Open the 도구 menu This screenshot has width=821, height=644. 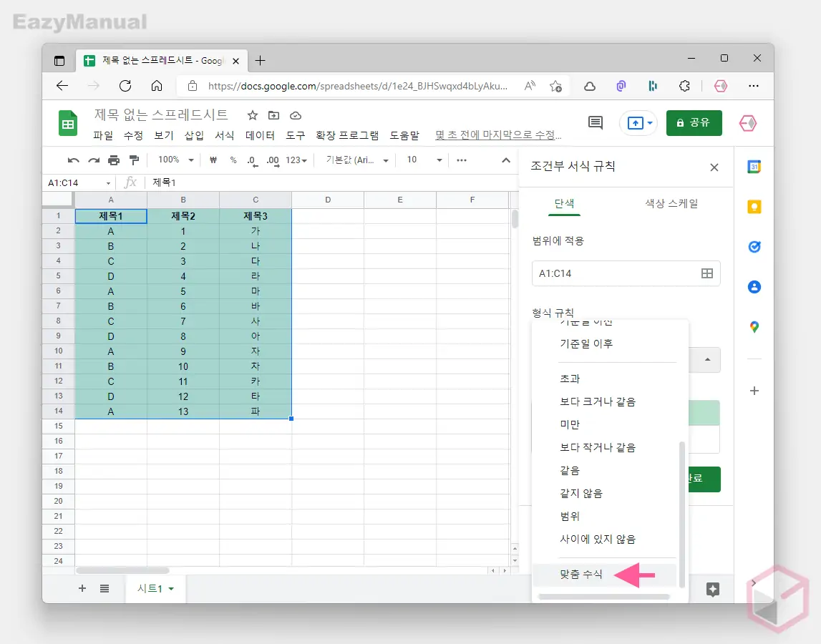[x=295, y=136]
